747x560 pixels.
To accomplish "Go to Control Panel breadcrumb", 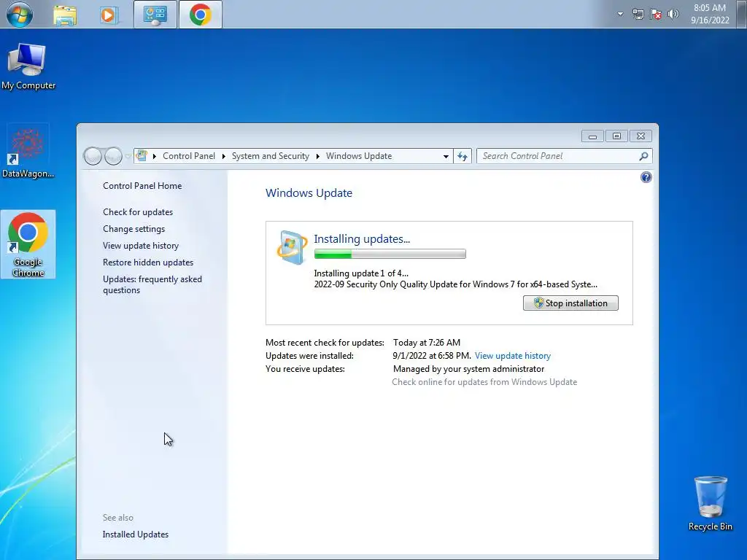I will 189,156.
